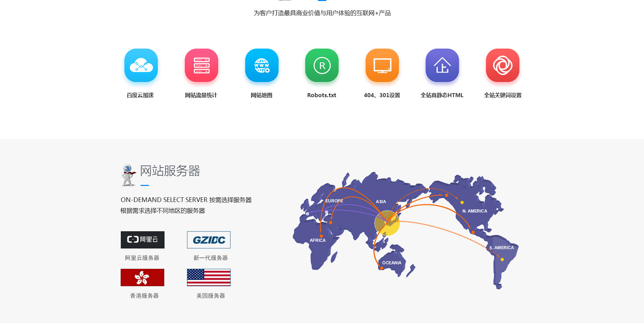Click the green Robots.txt icon
644x335 pixels.
(x=322, y=65)
